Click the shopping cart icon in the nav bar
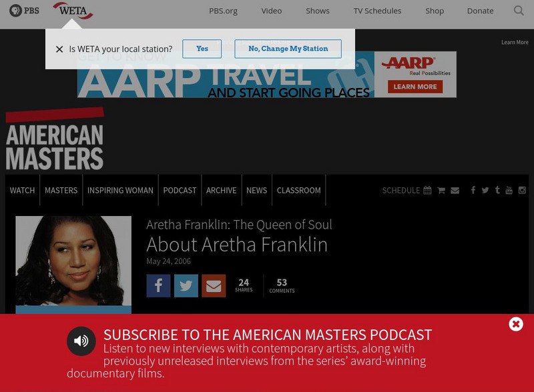The width and height of the screenshot is (534, 392). click(x=441, y=190)
